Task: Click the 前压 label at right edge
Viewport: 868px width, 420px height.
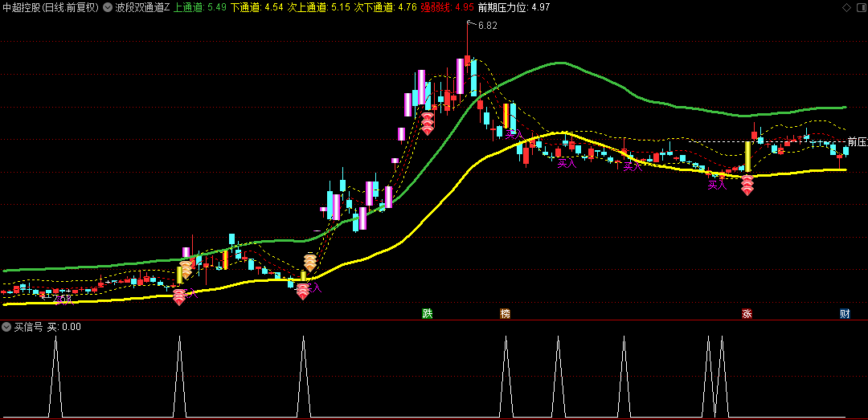Action: [x=857, y=141]
